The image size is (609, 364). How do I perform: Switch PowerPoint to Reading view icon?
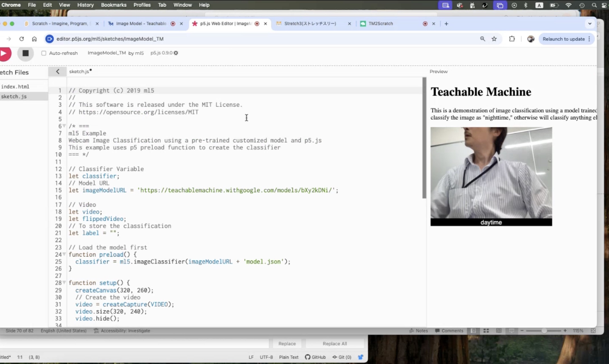tap(499, 331)
